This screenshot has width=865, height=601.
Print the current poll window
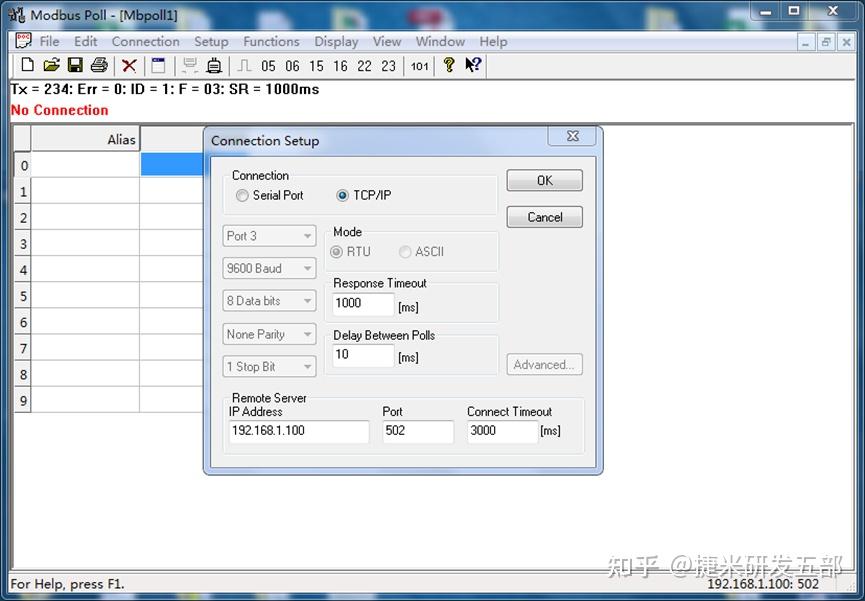(99, 65)
